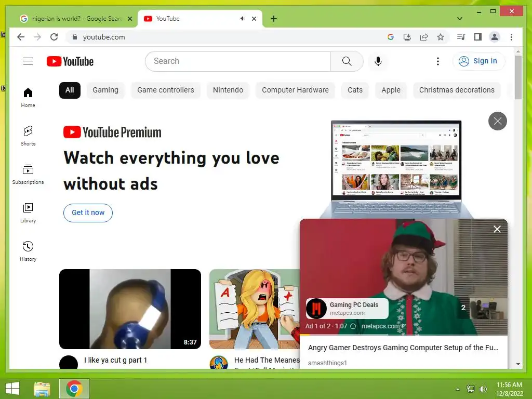Image resolution: width=532 pixels, height=399 pixels.
Task: Visit the metapcs.com ad link
Action: (383, 326)
